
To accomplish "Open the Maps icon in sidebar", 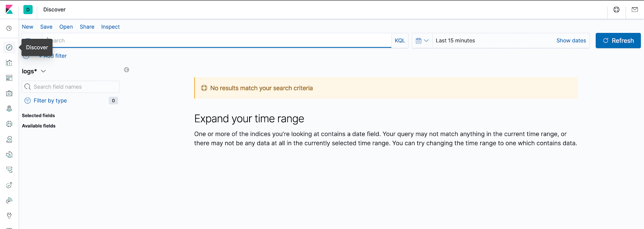I will pyautogui.click(x=9, y=108).
